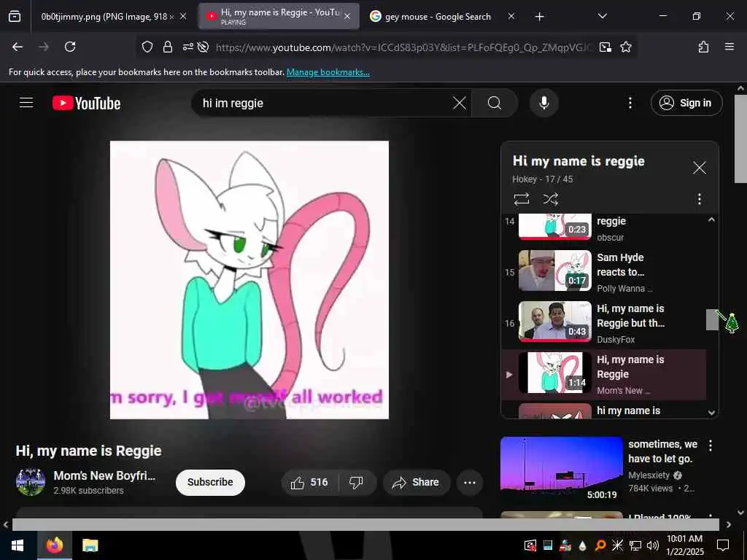Open Mom's New Boyfri... channel avatar
This screenshot has width=747, height=560.
(x=31, y=482)
